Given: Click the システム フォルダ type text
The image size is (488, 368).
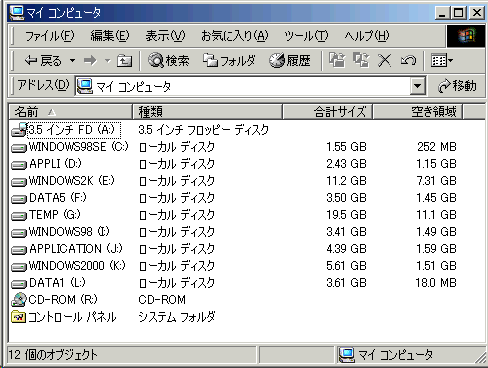Looking at the screenshot, I should click(177, 317).
